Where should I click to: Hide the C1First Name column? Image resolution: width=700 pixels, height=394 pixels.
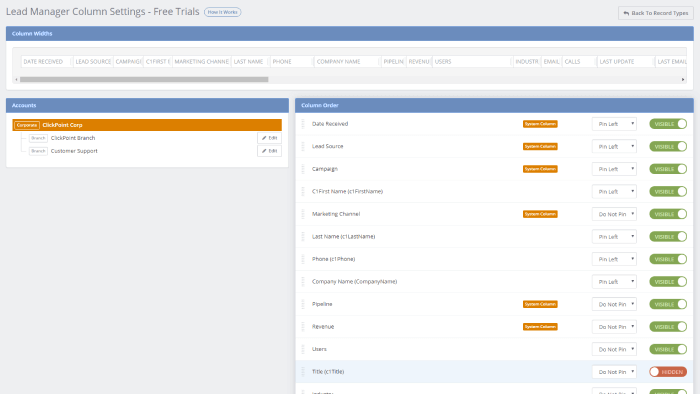point(668,191)
